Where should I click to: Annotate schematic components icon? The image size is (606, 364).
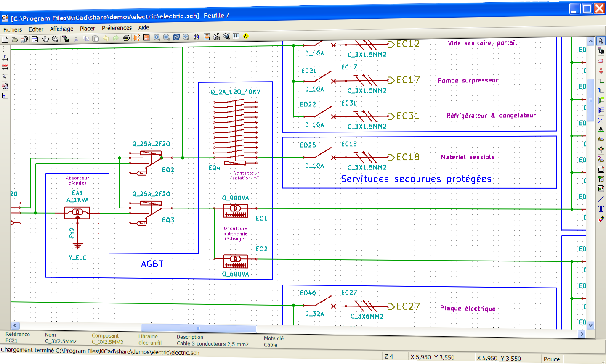click(x=217, y=37)
